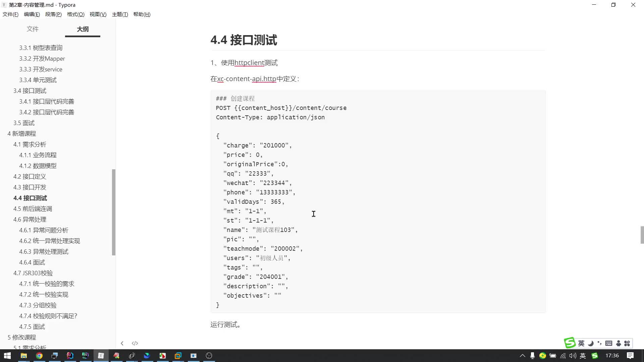Toggle source code mode in Typora
The width and height of the screenshot is (644, 362).
point(135,343)
